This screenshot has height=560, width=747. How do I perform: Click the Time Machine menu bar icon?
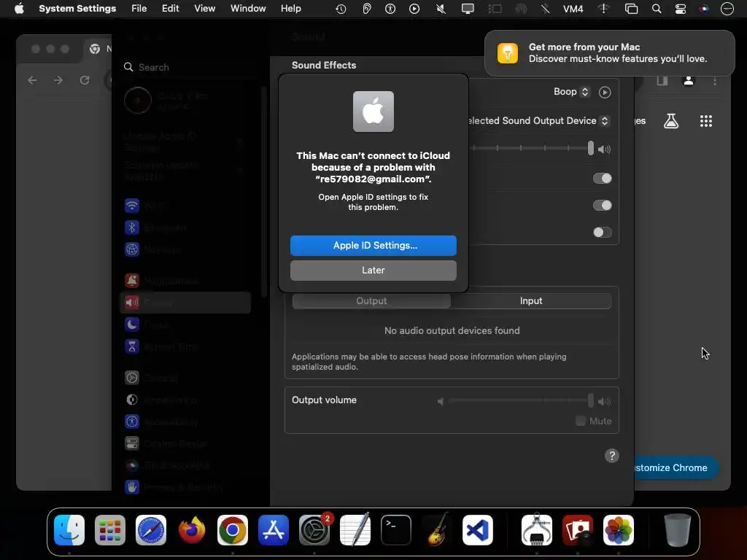click(341, 9)
